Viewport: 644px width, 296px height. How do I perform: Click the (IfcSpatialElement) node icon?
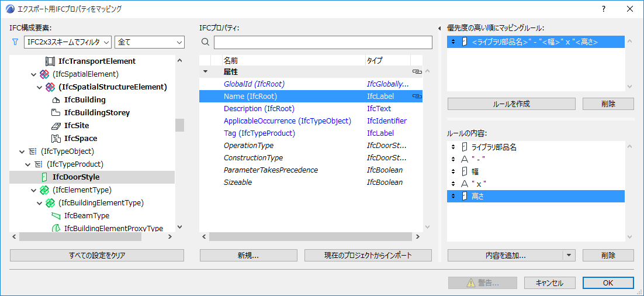(x=44, y=74)
